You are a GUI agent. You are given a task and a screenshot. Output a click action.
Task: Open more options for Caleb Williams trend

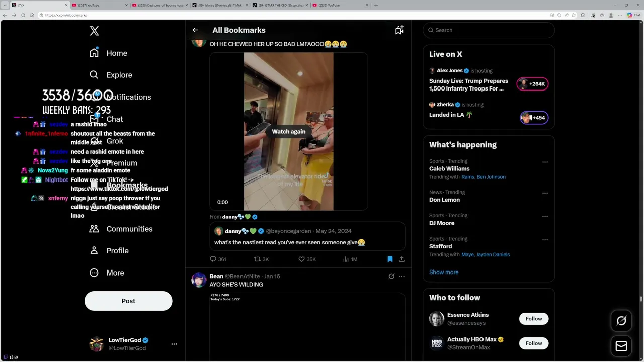(x=545, y=162)
